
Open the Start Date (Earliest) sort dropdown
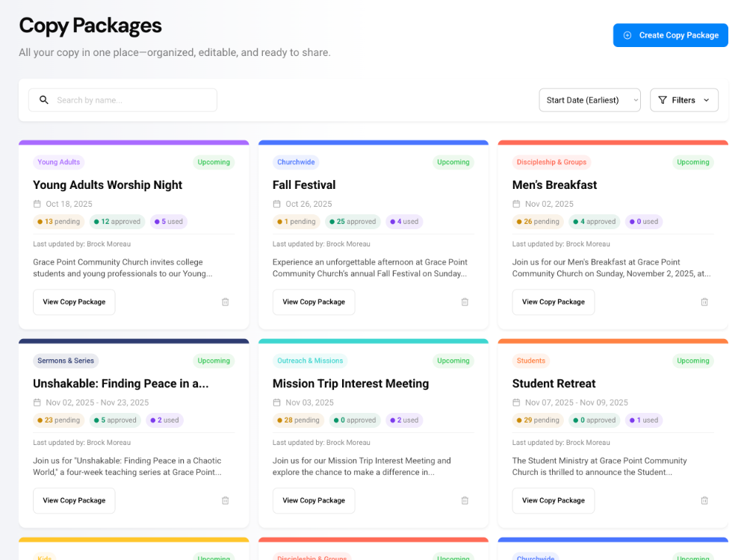[590, 100]
